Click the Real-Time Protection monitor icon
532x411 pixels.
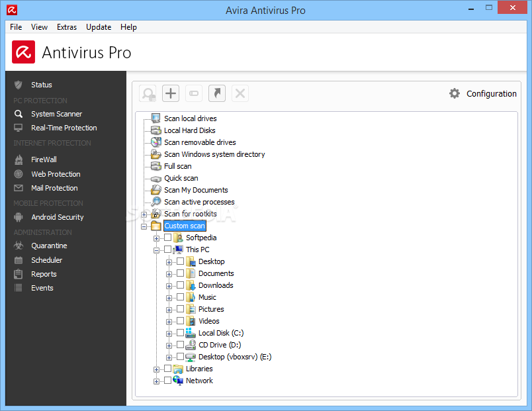click(19, 128)
